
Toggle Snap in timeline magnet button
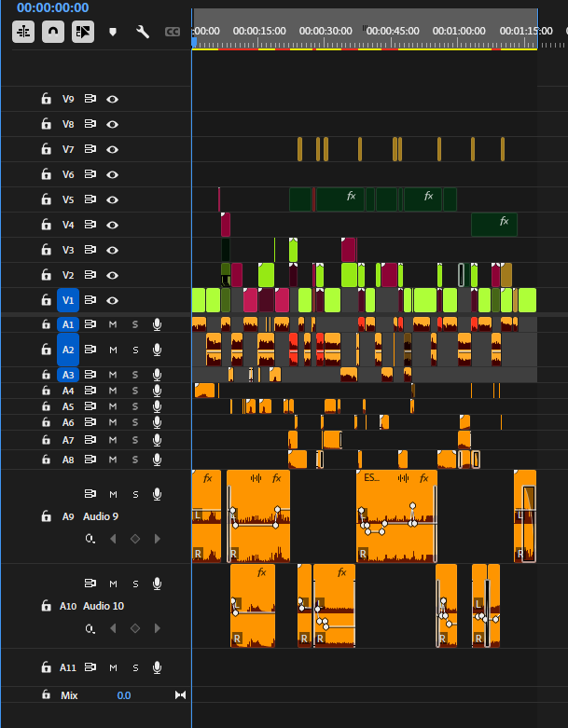[x=53, y=32]
